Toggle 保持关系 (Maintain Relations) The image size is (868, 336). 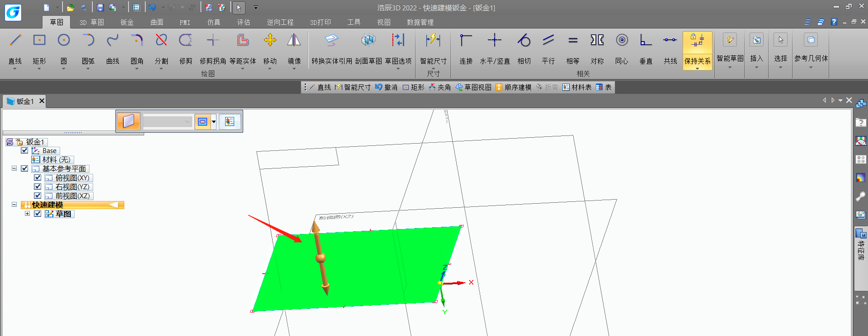coord(698,50)
